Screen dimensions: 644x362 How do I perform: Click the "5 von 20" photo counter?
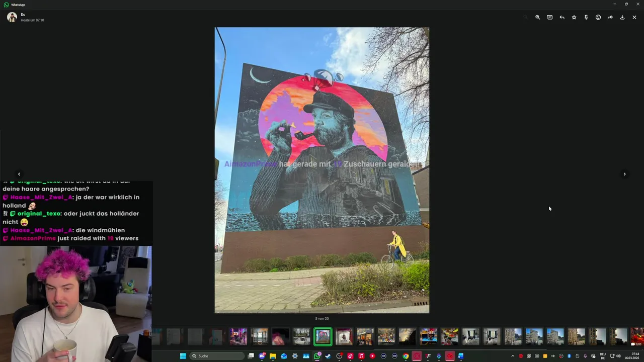322,318
